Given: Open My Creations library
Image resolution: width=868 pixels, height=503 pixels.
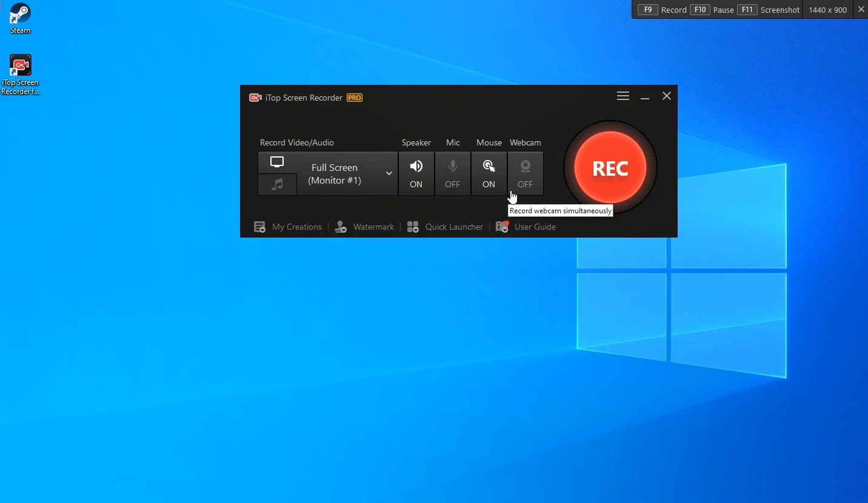Looking at the screenshot, I should pyautogui.click(x=288, y=227).
